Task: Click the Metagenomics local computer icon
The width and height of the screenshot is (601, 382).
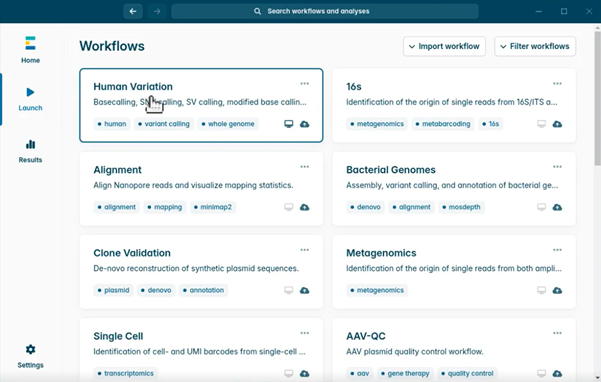Action: 541,290
